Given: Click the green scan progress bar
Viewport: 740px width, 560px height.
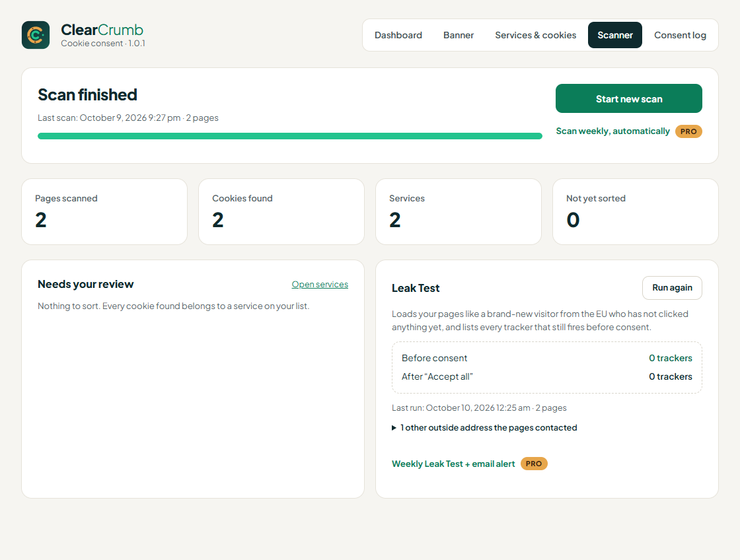Looking at the screenshot, I should 290,136.
